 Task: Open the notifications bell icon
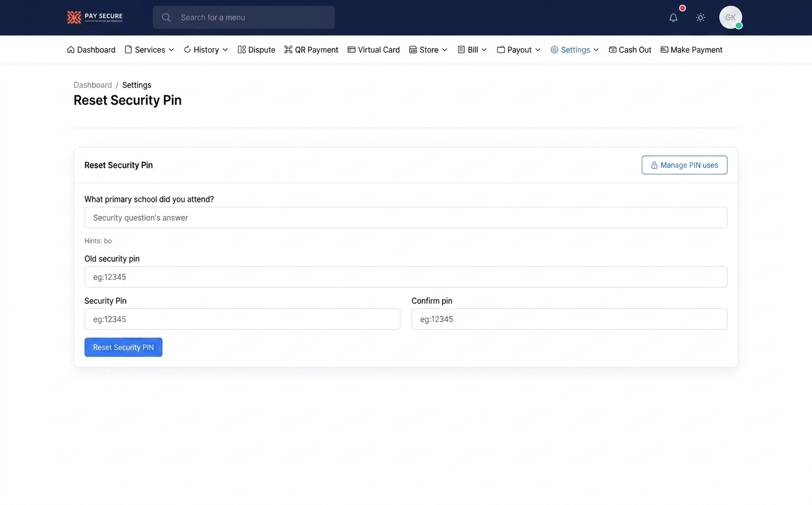(673, 18)
